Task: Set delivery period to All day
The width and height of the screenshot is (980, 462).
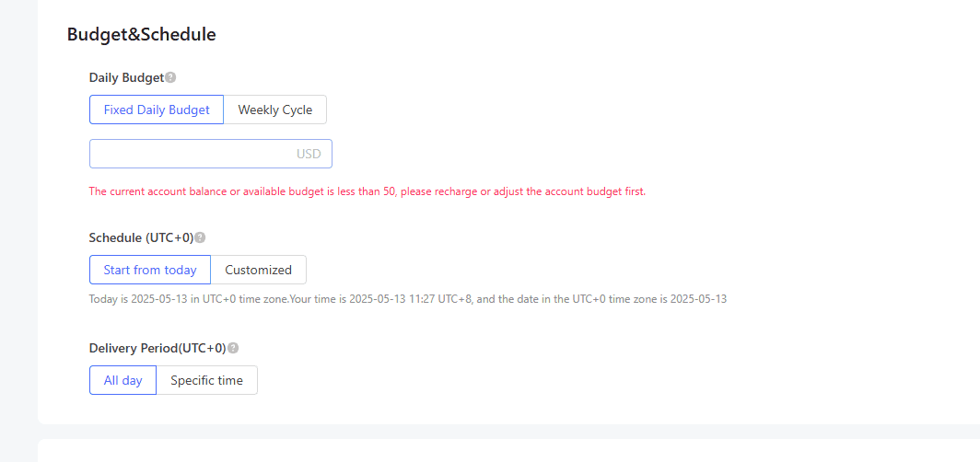Action: [123, 380]
